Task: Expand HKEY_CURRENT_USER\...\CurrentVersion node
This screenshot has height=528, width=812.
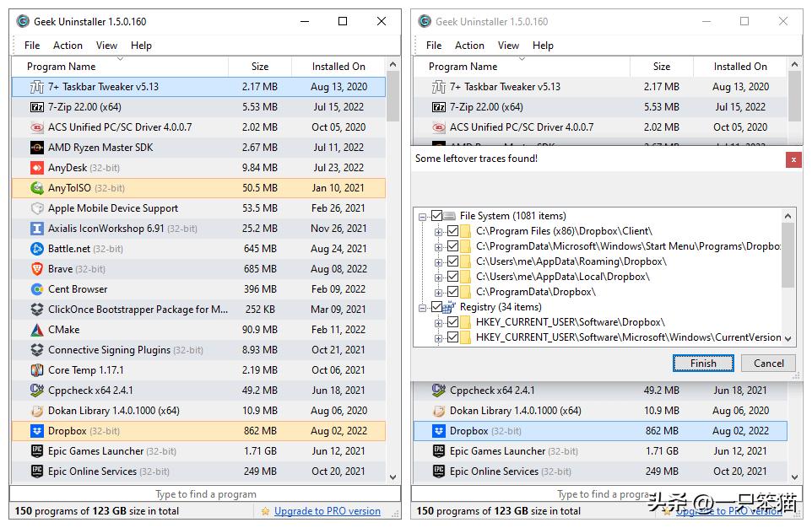Action: (x=439, y=338)
